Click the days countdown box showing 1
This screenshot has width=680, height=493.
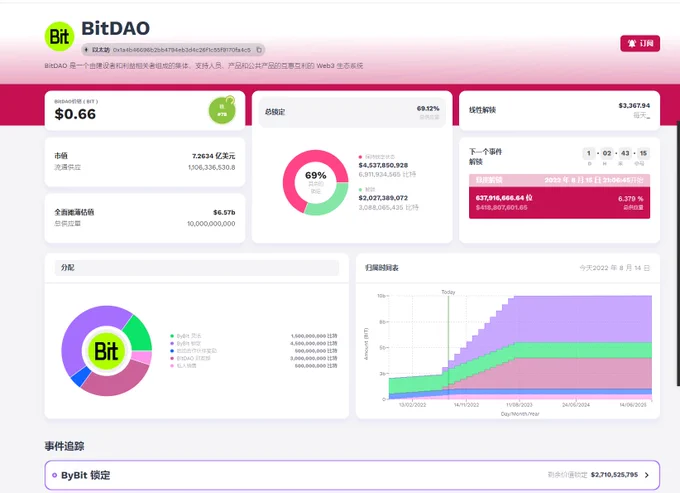click(x=589, y=153)
